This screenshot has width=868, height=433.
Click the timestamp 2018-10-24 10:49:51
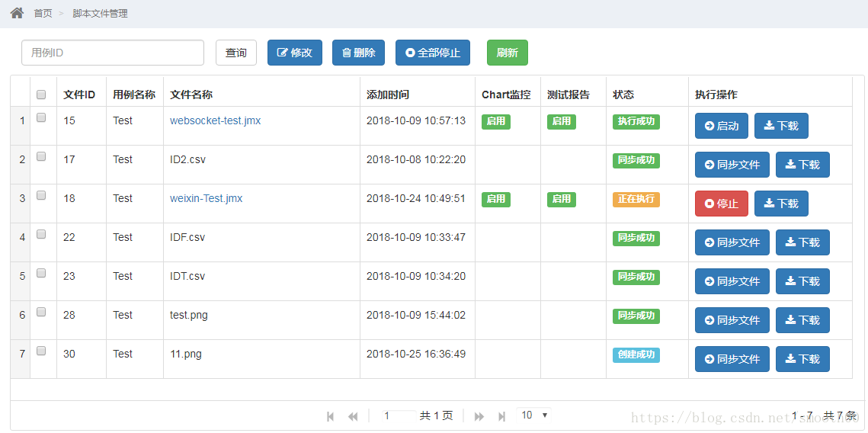[416, 198]
